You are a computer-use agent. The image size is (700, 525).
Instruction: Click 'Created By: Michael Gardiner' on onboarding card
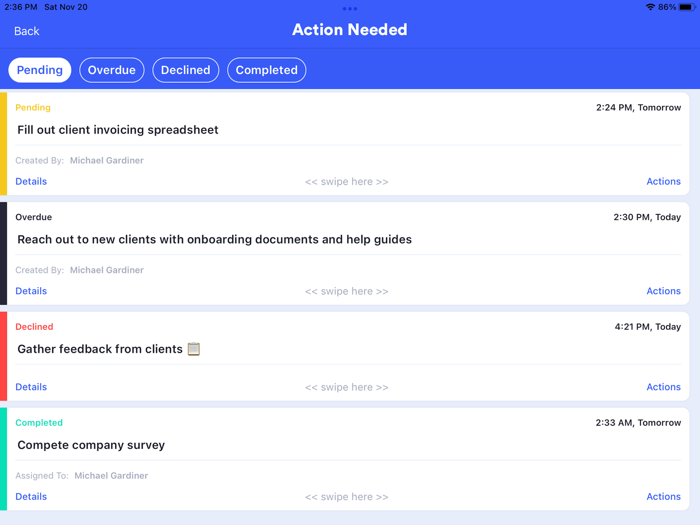point(79,270)
